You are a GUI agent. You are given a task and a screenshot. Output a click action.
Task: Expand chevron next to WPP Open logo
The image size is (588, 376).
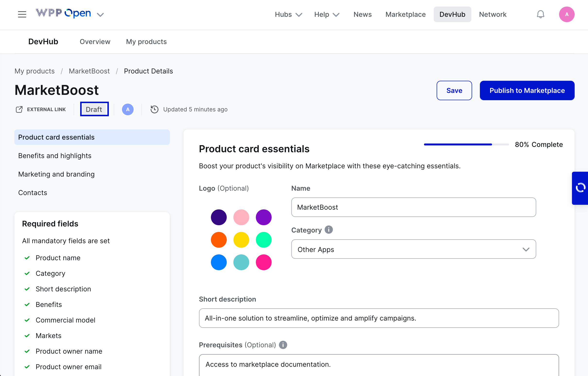[100, 15]
